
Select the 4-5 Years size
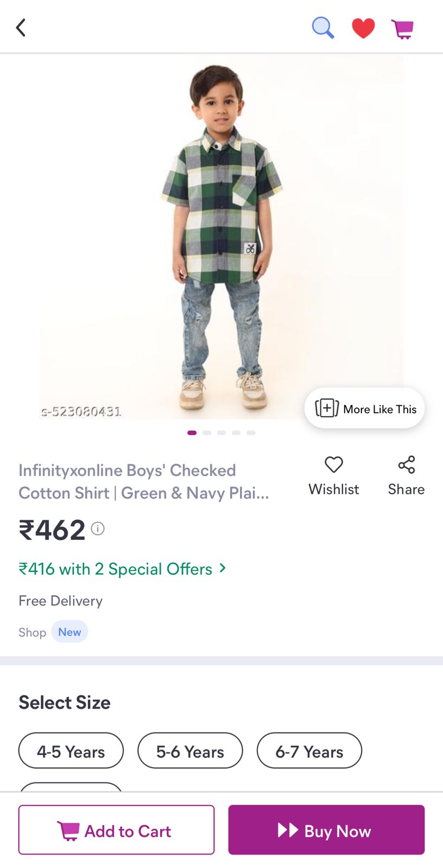[71, 751]
